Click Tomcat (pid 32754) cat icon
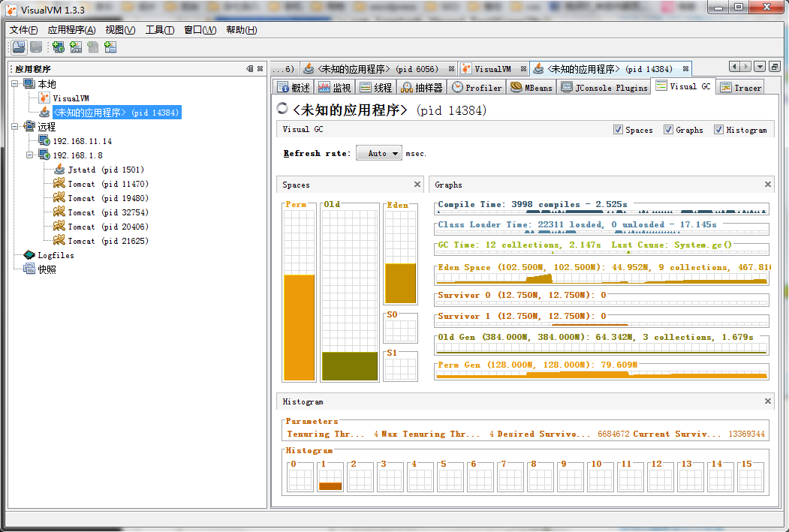789x532 pixels. pyautogui.click(x=59, y=212)
